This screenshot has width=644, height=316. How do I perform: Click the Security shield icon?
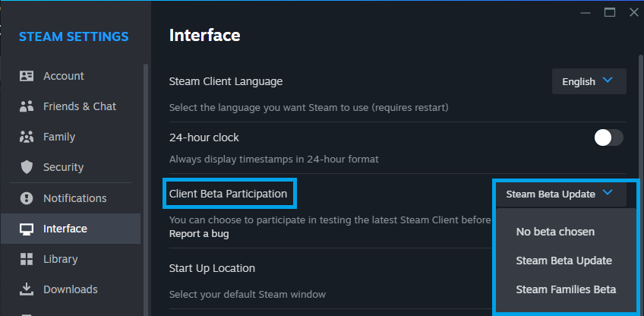[27, 167]
